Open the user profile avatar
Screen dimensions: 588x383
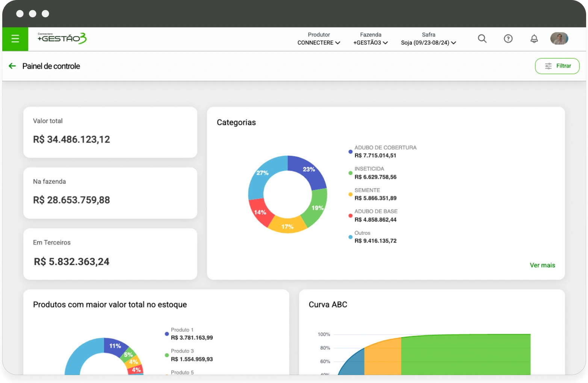point(559,38)
